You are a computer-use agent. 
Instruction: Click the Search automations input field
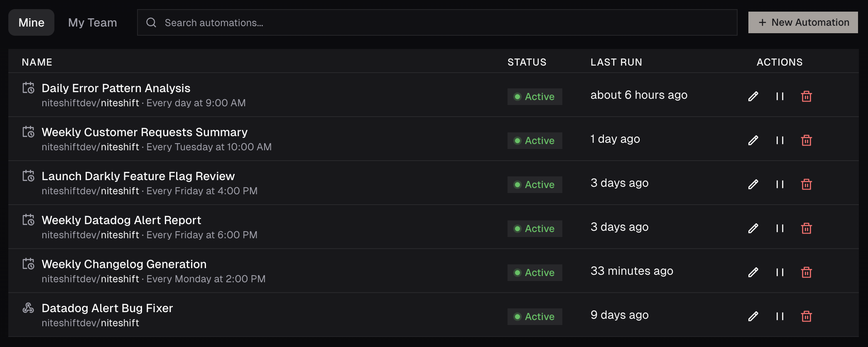437,22
